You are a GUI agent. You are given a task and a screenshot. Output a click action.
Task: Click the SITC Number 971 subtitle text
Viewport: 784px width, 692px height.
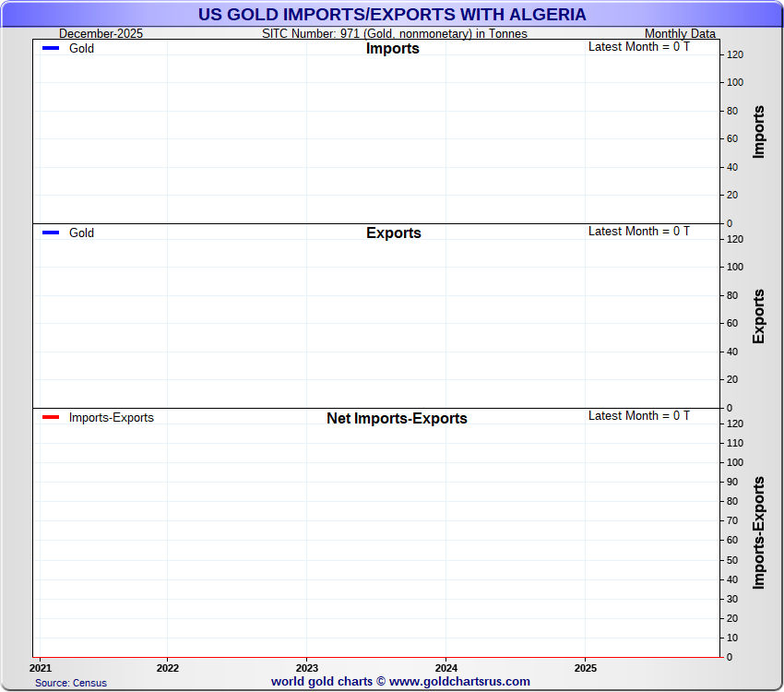pyautogui.click(x=395, y=34)
